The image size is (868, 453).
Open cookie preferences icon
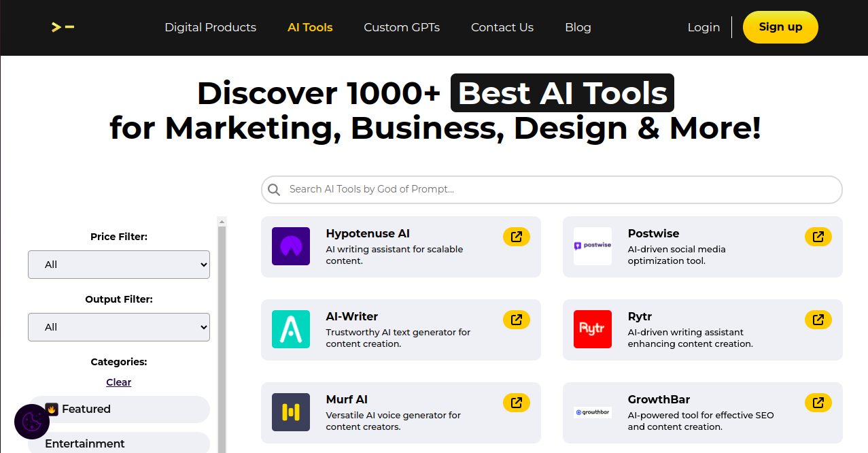(32, 422)
